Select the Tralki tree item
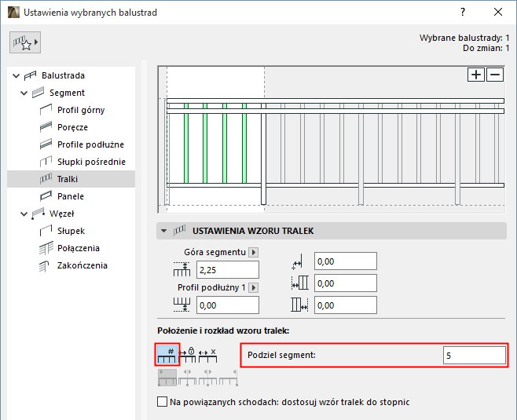Screen dimensions: 517x420 71,179
